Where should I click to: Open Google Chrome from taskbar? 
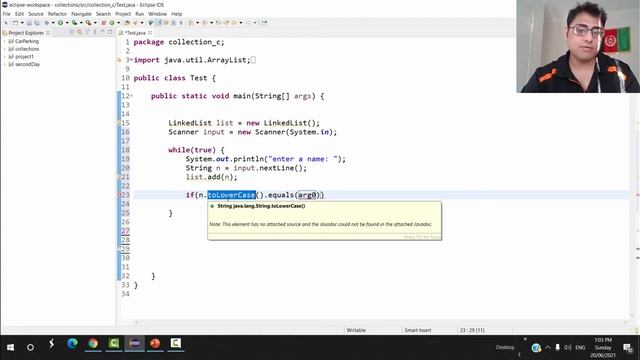click(93, 344)
